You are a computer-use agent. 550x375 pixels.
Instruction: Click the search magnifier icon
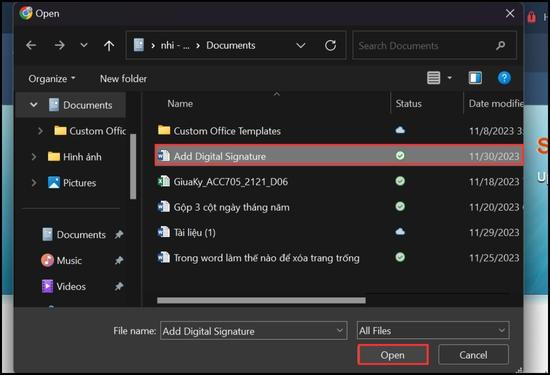[501, 45]
